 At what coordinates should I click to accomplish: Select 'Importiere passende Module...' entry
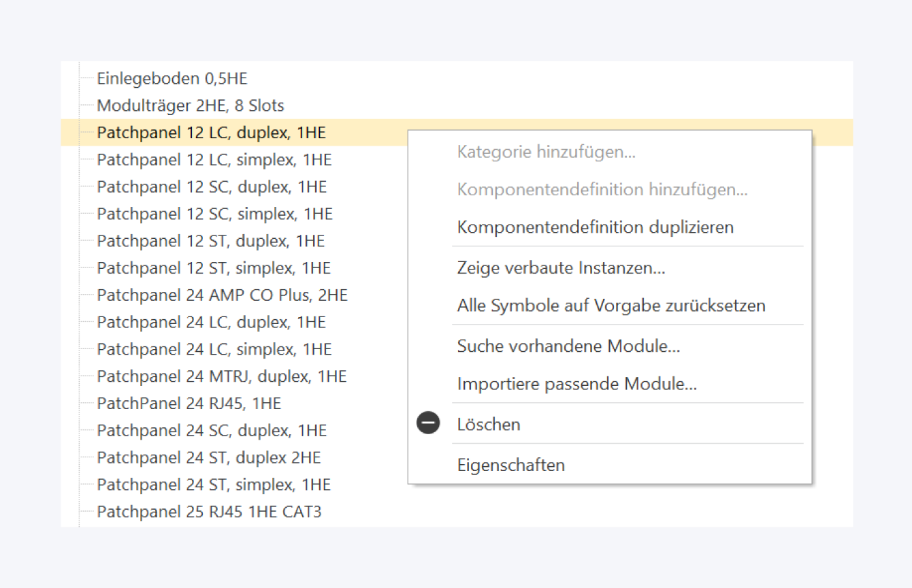pos(576,384)
